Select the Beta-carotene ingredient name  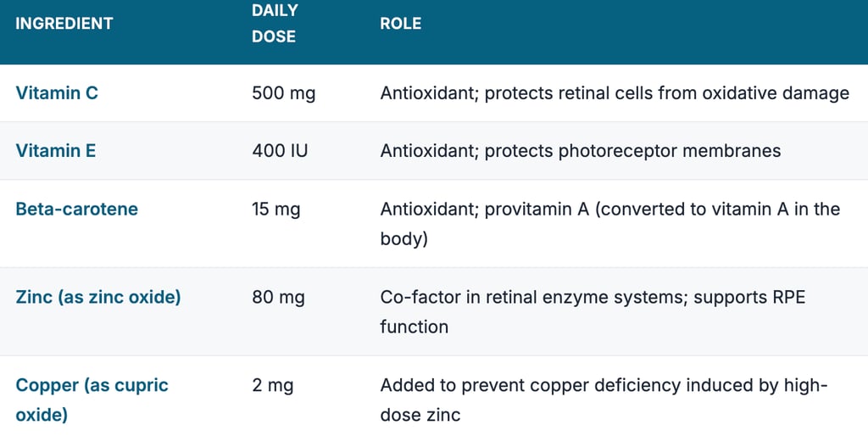tap(76, 209)
